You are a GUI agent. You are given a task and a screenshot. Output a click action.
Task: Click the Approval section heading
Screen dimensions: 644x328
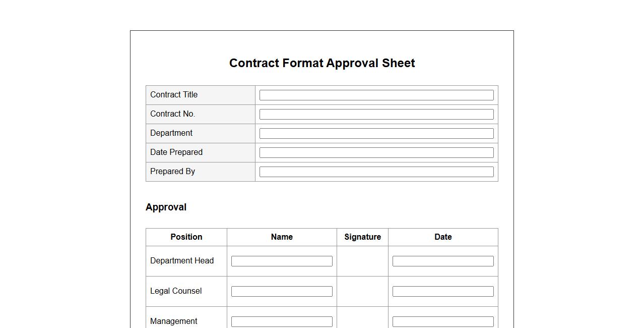point(166,207)
